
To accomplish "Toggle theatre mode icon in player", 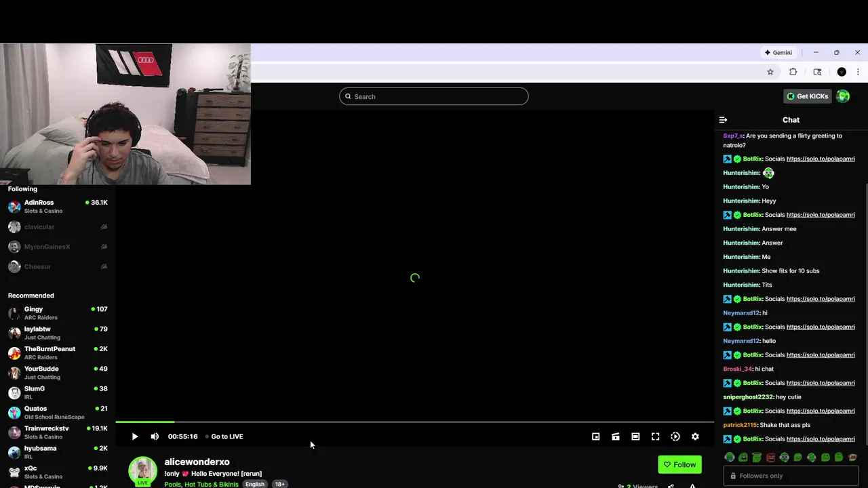I will [x=635, y=436].
